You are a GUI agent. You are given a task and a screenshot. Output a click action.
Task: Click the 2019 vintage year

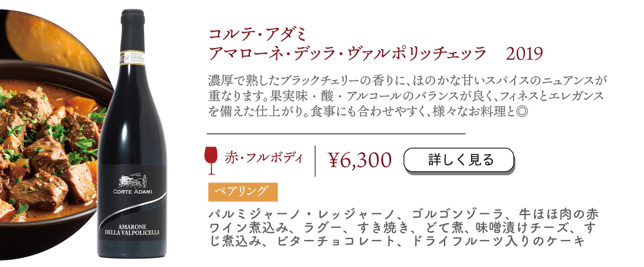point(525,54)
